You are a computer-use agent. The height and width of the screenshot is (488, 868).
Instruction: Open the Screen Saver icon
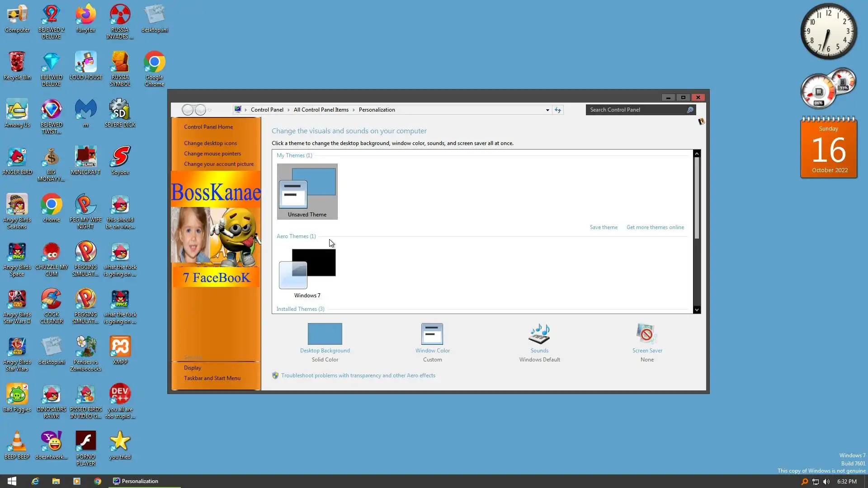[x=646, y=334]
